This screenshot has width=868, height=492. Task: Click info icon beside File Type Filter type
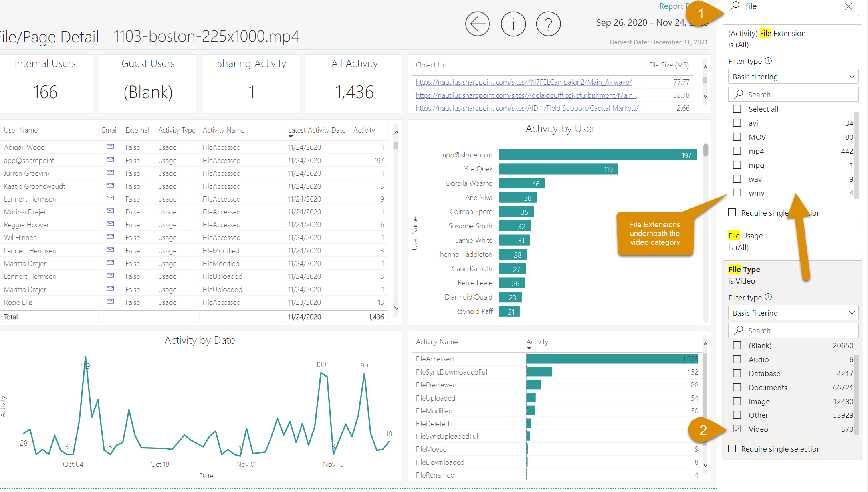click(x=768, y=297)
